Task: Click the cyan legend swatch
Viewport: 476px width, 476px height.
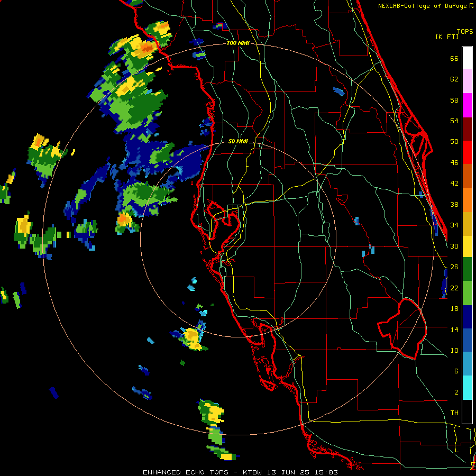Action: tap(467, 388)
